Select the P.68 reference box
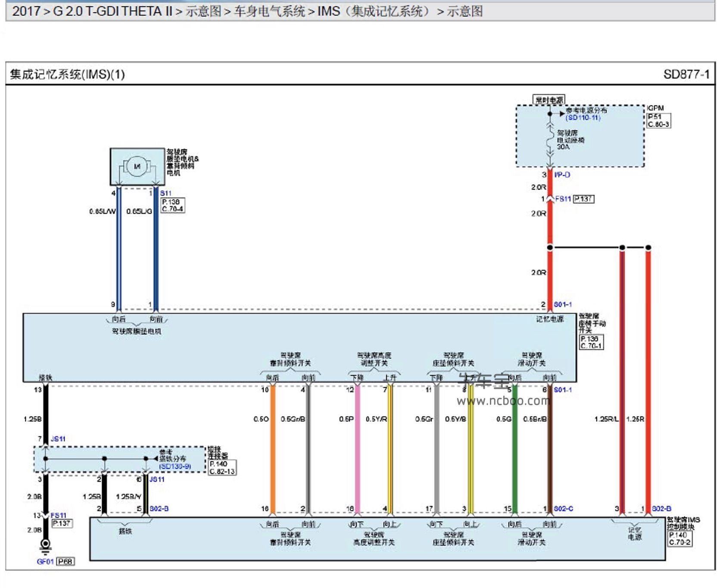Screen dimensions: 723x588 (65, 562)
